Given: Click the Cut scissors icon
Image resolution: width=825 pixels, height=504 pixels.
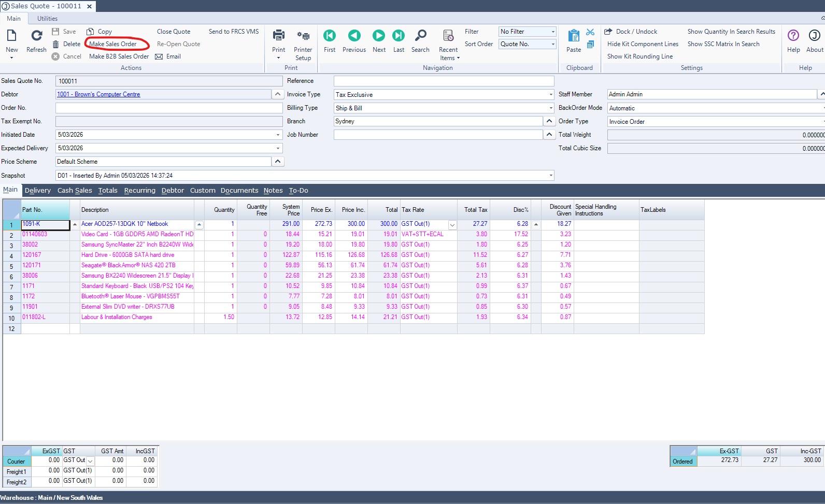Looking at the screenshot, I should point(590,32).
